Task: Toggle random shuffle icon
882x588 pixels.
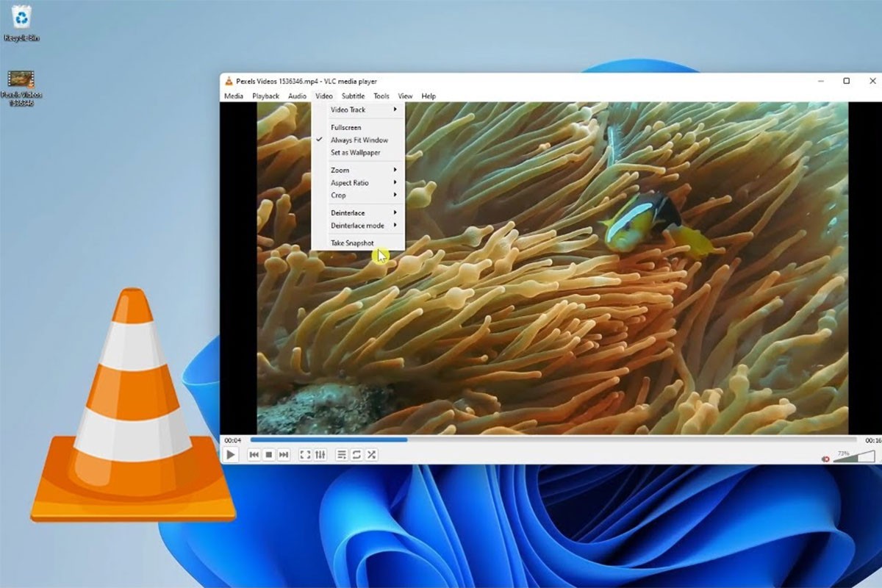Action: pyautogui.click(x=371, y=455)
